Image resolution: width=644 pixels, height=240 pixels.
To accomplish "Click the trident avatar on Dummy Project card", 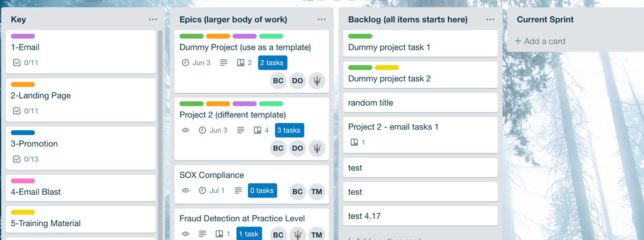I will click(x=317, y=81).
